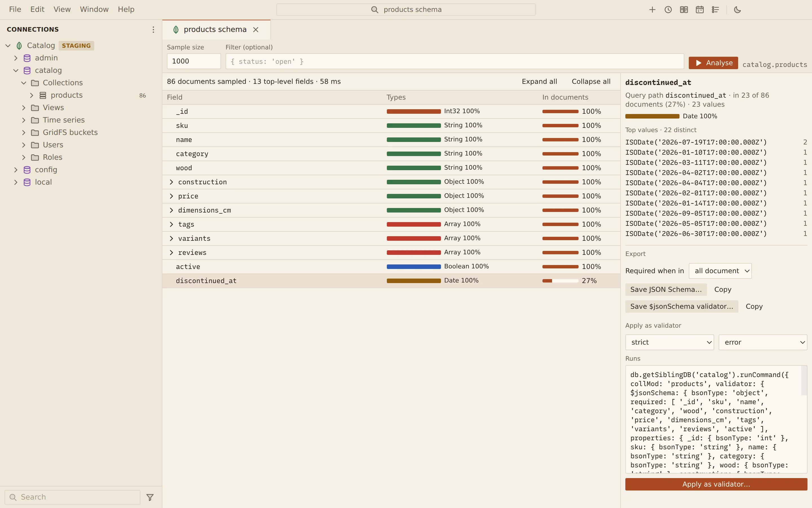The width and height of the screenshot is (812, 508).
Task: Click the Catalog connection leaf icon
Action: [x=19, y=45]
